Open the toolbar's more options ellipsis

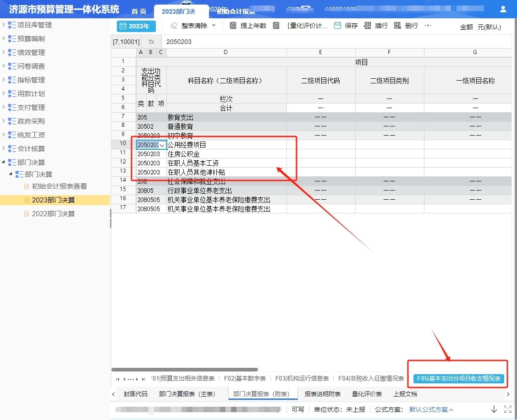(428, 25)
